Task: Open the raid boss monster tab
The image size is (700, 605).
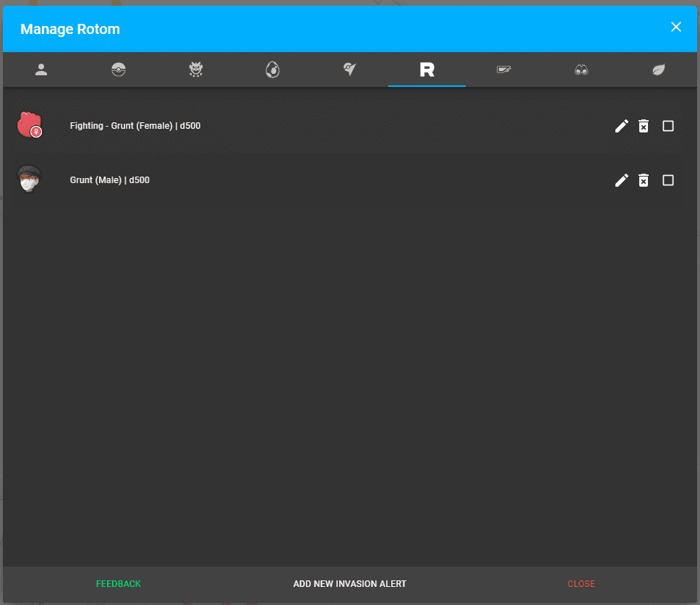Action: click(x=196, y=70)
